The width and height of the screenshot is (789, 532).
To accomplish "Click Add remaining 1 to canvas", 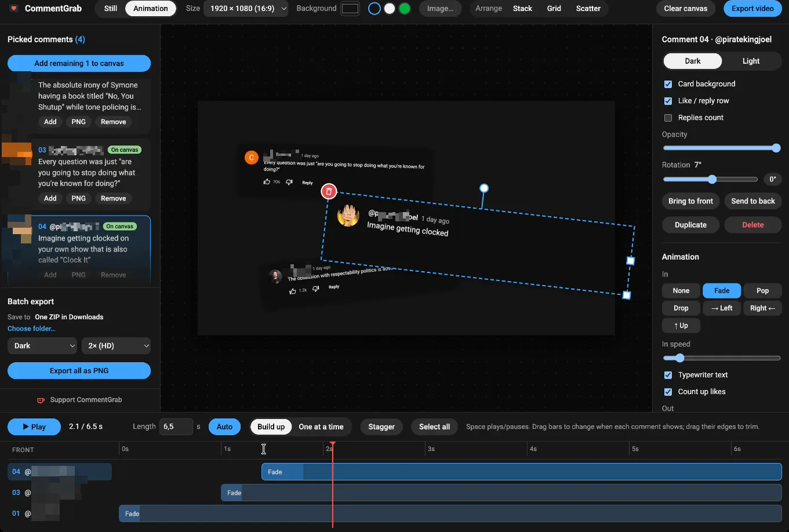I will click(79, 63).
